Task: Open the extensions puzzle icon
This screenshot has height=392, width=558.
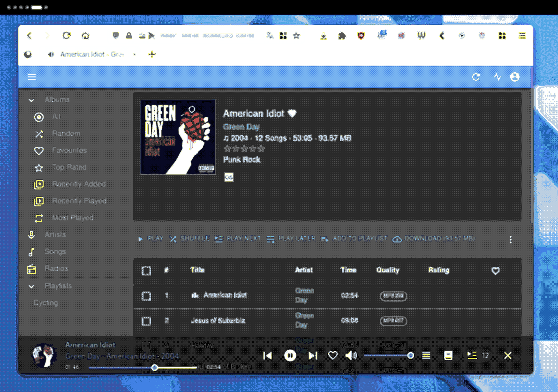Action: (342, 36)
